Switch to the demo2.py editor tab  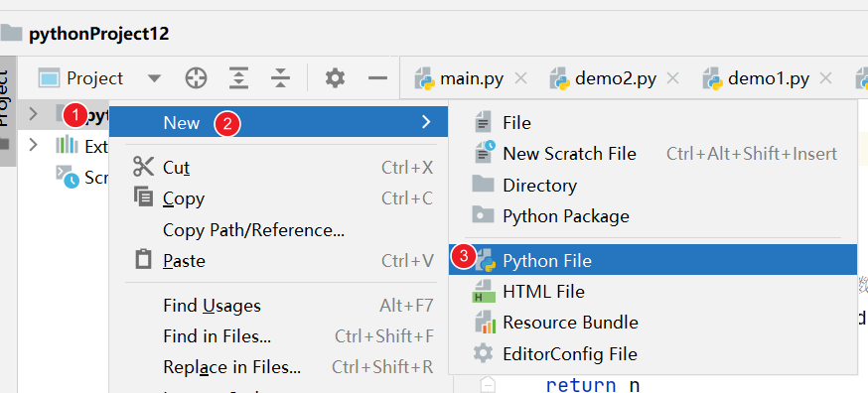pos(616,78)
